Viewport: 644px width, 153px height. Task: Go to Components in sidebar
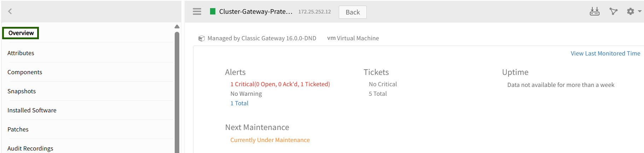tap(25, 72)
